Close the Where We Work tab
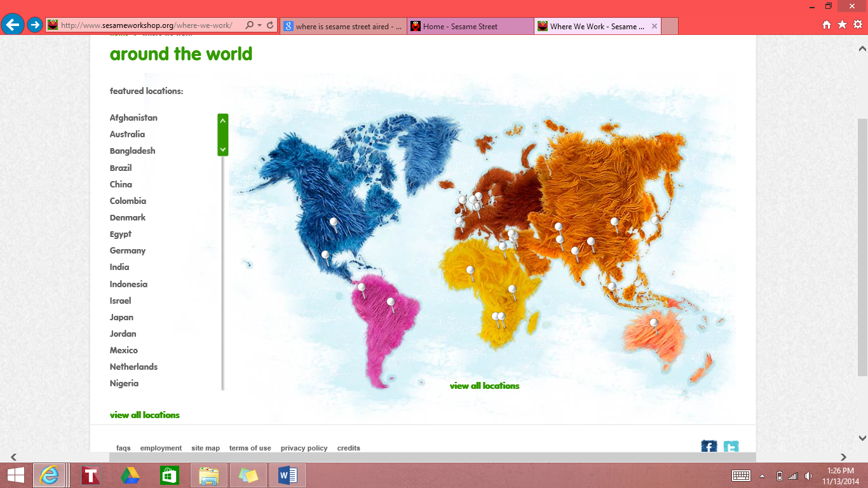This screenshot has height=488, width=868. tap(654, 26)
